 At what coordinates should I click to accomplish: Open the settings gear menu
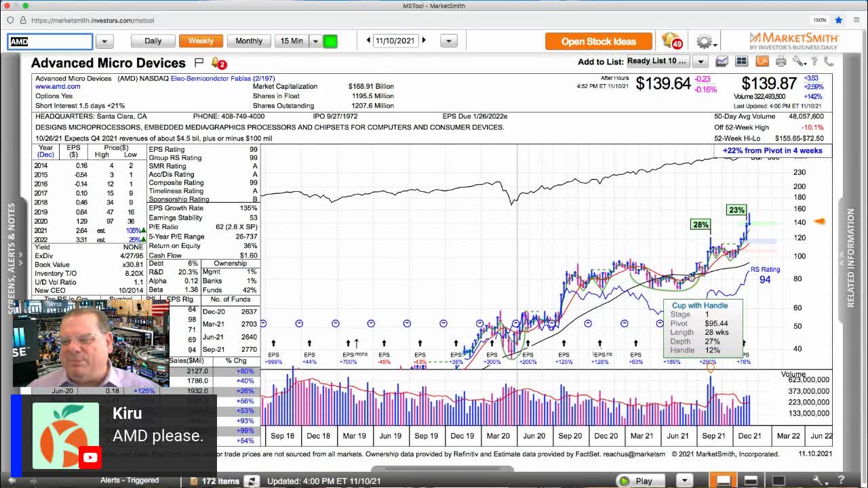pos(705,41)
